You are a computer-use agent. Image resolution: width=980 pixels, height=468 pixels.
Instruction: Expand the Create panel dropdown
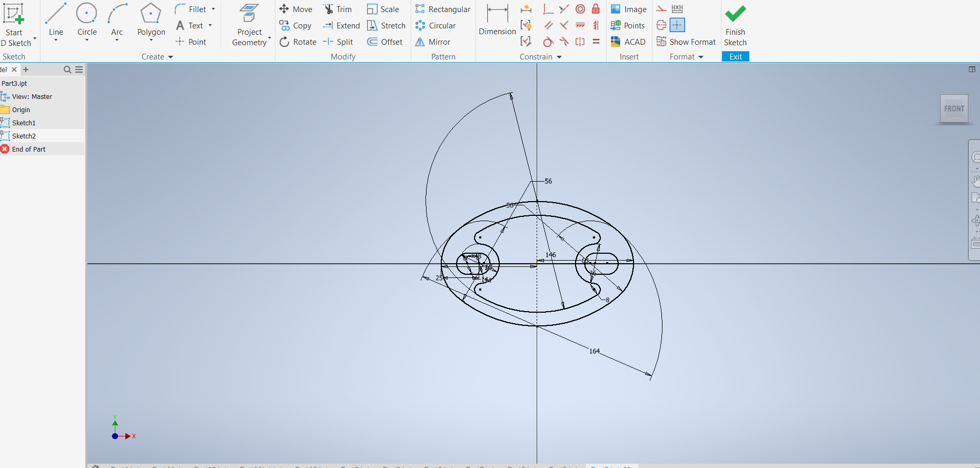171,57
